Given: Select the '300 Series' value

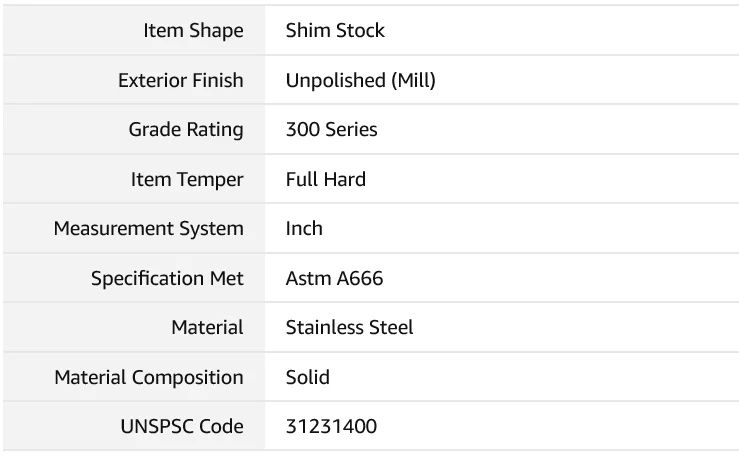Looking at the screenshot, I should coord(331,130).
